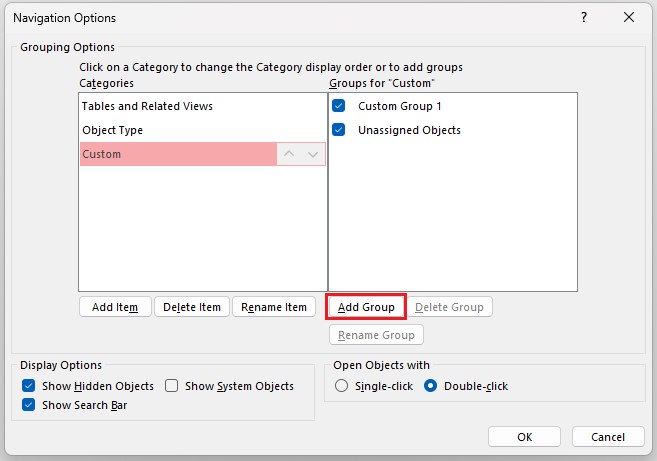Close the Navigation Options dialog
Screen dimensions: 657x461
click(x=628, y=17)
